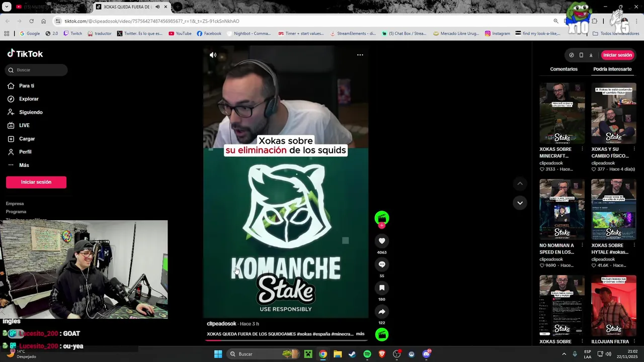Open Instagram bookmark

pyautogui.click(x=498, y=34)
